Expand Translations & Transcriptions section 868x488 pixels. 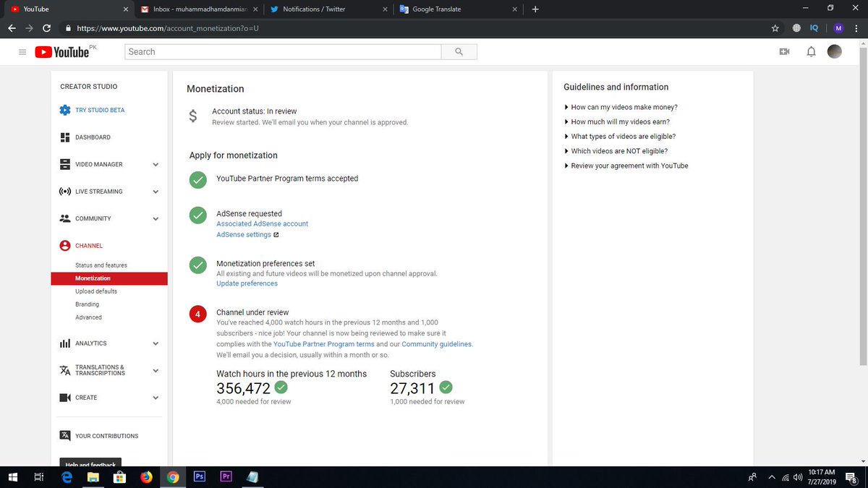pyautogui.click(x=156, y=371)
